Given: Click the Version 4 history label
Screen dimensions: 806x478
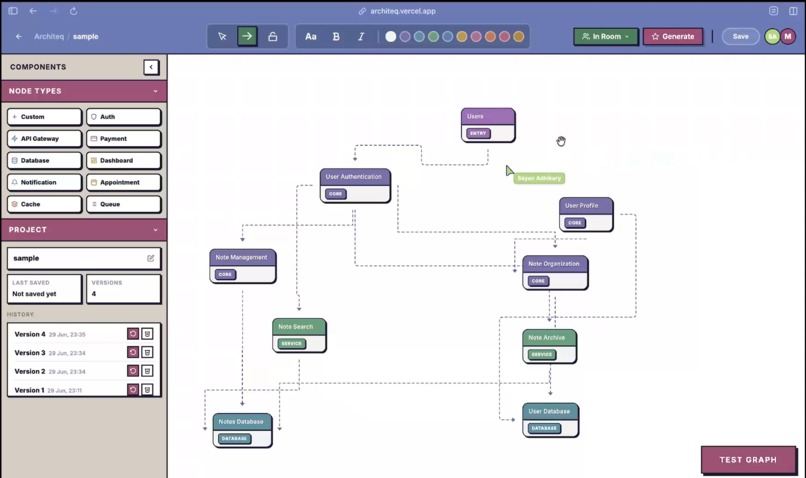Looking at the screenshot, I should (30, 334).
